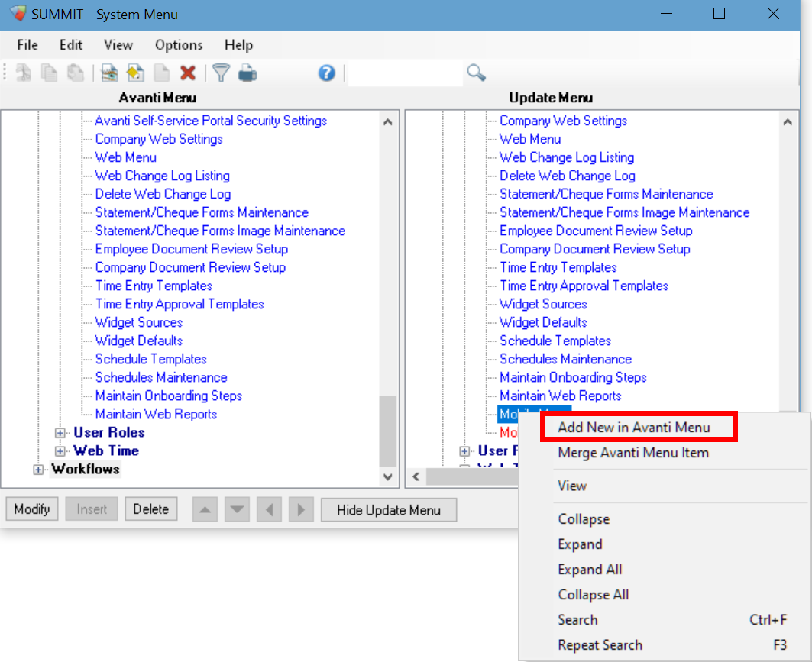Select View in the context menu
Viewport: 812px width, 662px height.
tap(572, 486)
